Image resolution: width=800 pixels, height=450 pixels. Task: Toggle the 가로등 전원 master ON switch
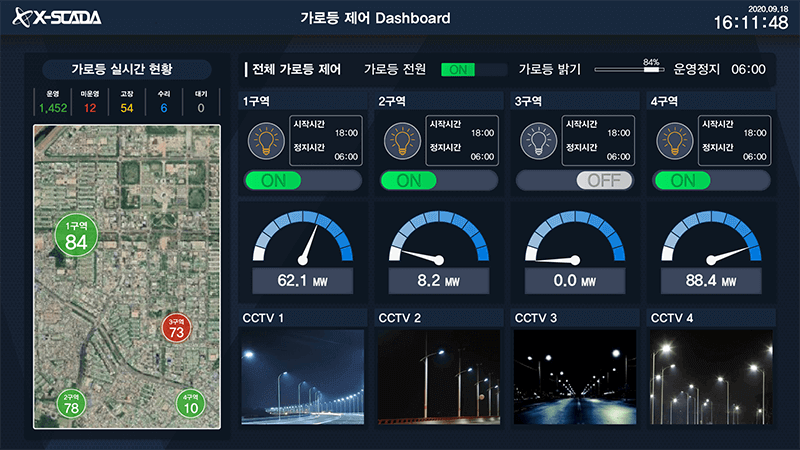coord(474,69)
